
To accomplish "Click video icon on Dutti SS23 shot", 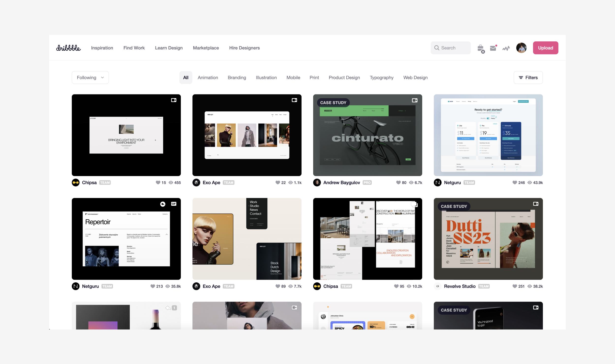I will pyautogui.click(x=536, y=204).
